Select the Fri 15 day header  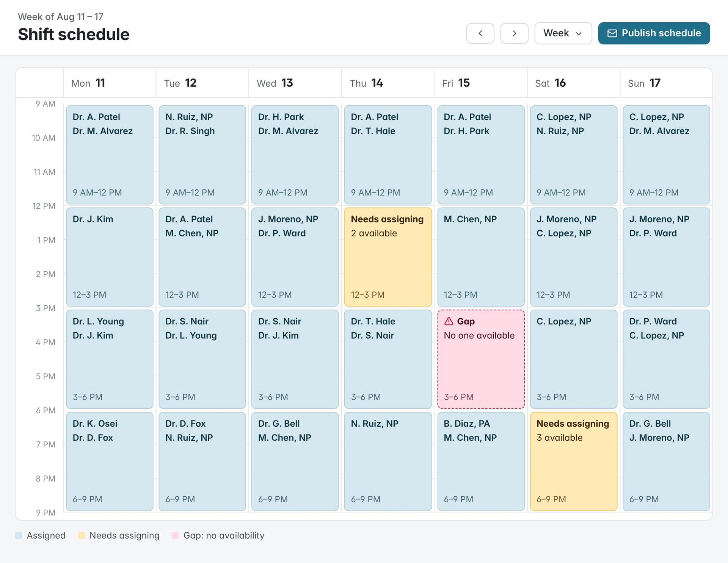click(x=481, y=83)
